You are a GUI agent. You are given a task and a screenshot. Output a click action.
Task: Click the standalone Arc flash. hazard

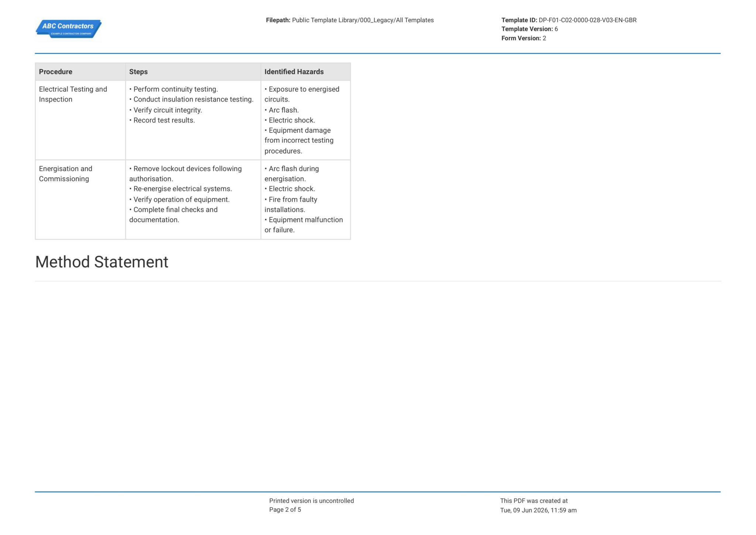[282, 110]
